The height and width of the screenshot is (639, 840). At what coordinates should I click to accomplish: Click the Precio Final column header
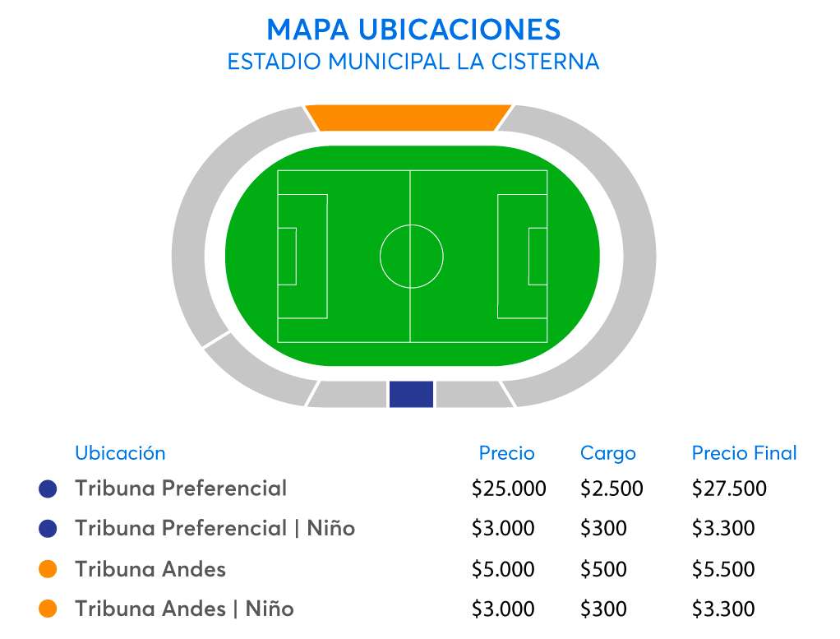click(x=744, y=453)
